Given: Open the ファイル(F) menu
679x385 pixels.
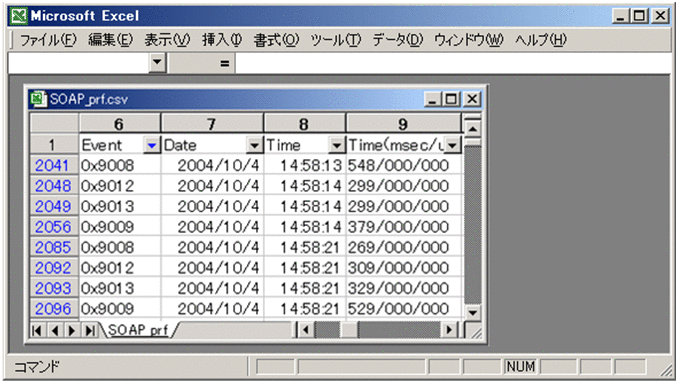Looking at the screenshot, I should (x=48, y=40).
